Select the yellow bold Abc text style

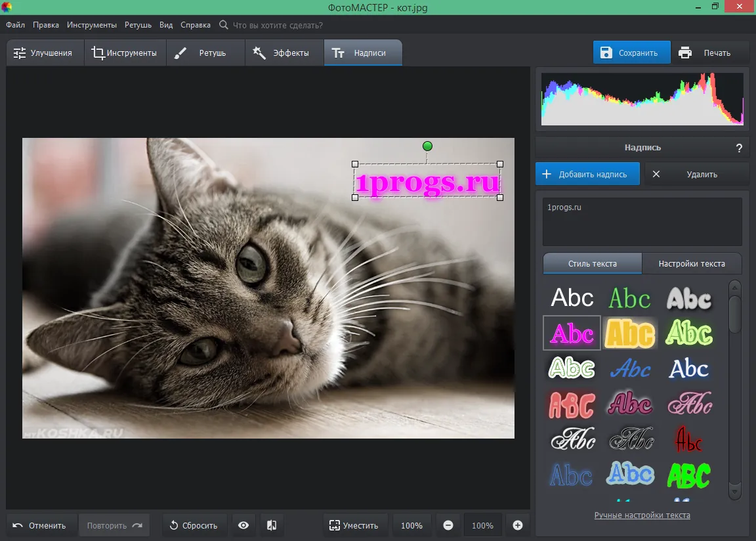[630, 333]
